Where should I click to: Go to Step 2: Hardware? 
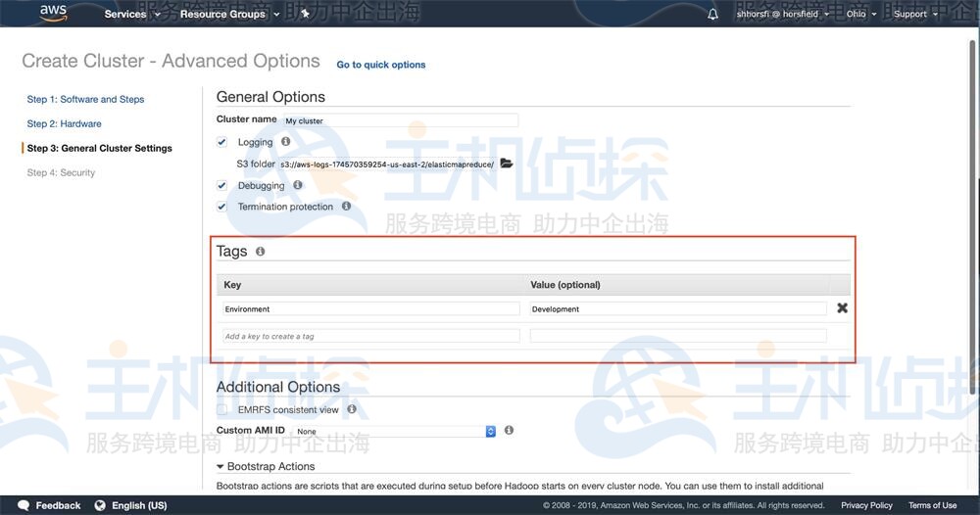(x=64, y=123)
